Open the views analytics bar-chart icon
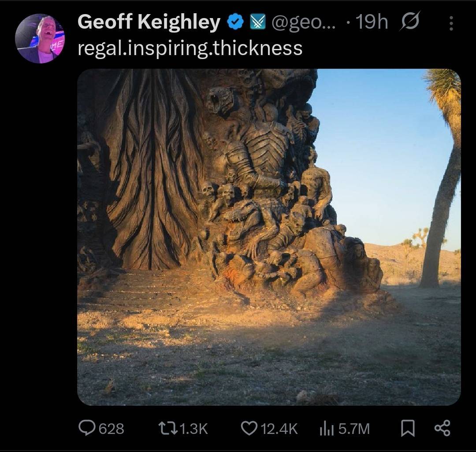This screenshot has height=452, width=476. click(x=325, y=428)
